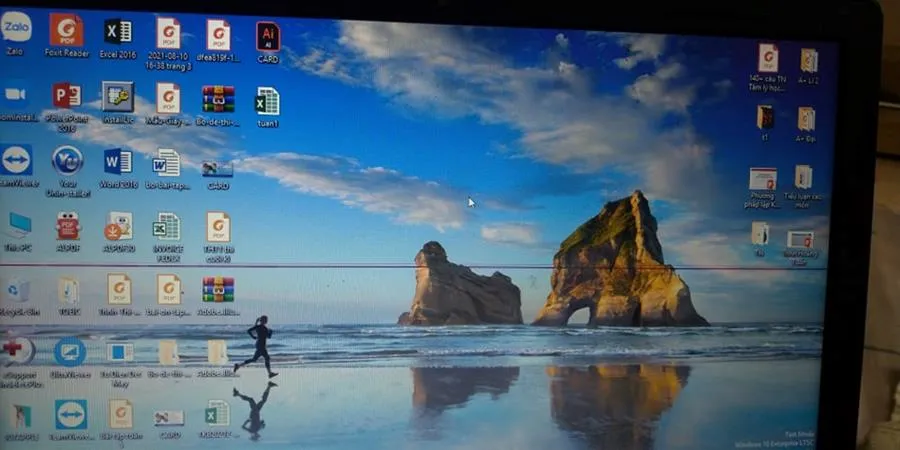Open the Excel 2016 shortcut

coord(118,32)
